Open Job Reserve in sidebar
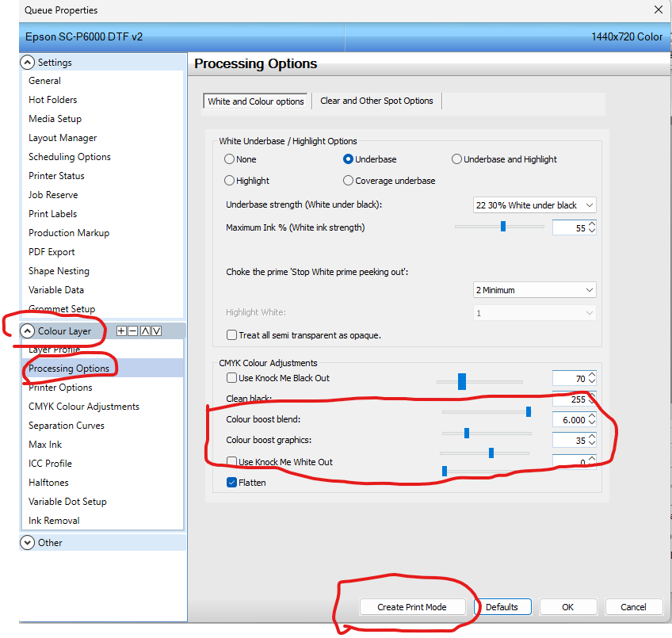This screenshot has height=638, width=672. 53,195
